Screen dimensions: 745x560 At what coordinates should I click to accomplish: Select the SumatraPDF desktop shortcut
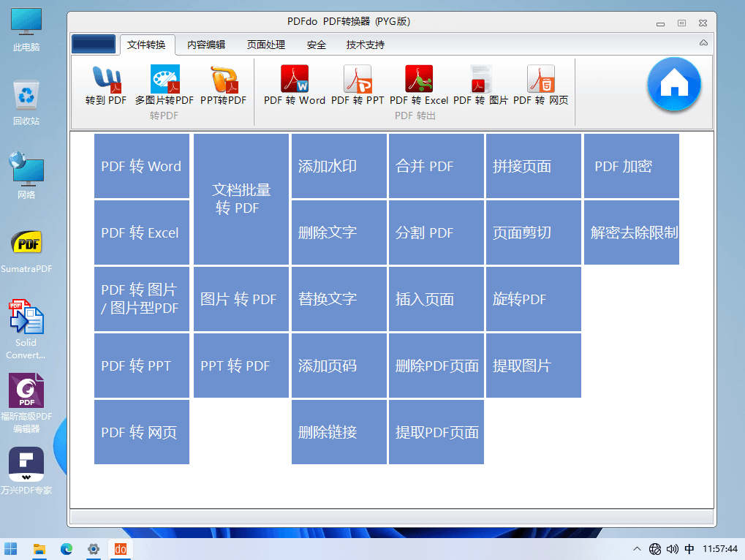click(x=26, y=251)
